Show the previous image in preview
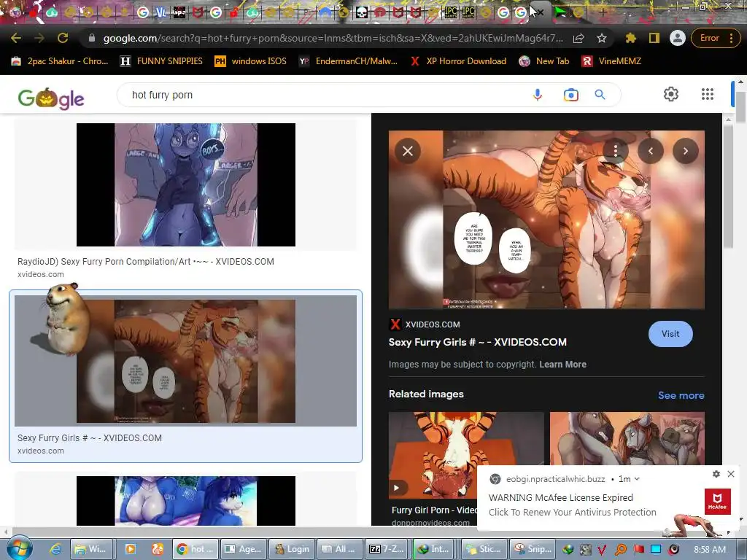This screenshot has height=560, width=747. pos(650,151)
